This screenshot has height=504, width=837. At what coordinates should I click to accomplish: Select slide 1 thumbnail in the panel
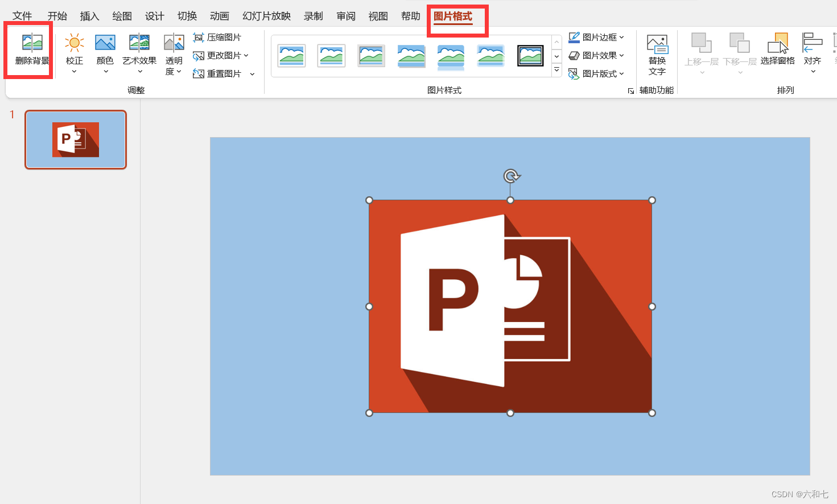click(x=76, y=139)
